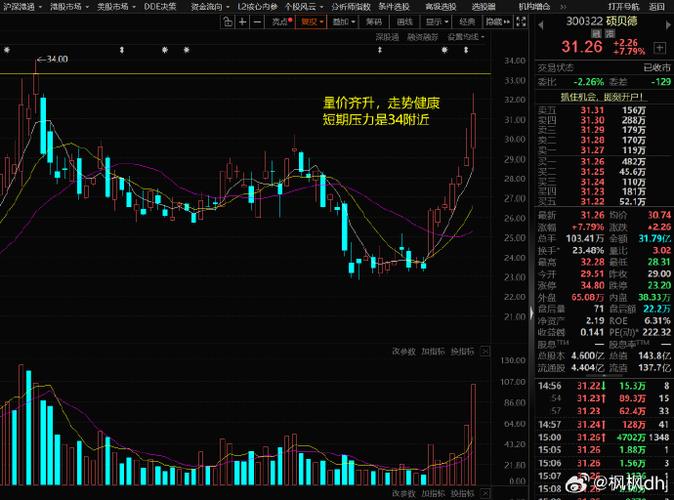Click 改参数 above the volume panel

[404, 351]
